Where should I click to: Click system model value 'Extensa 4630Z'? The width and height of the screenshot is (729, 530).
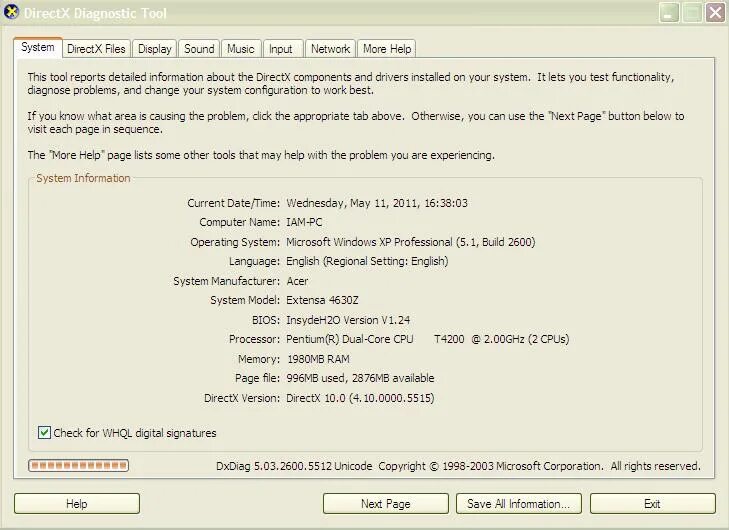click(322, 300)
